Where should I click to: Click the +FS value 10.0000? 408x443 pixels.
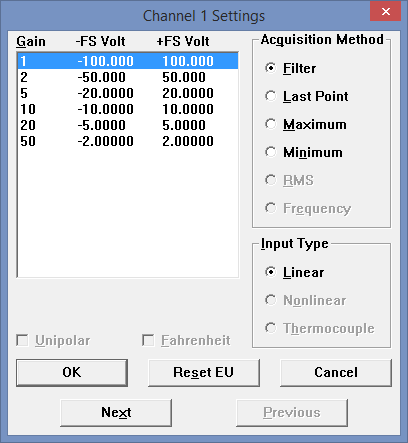[x=188, y=109]
